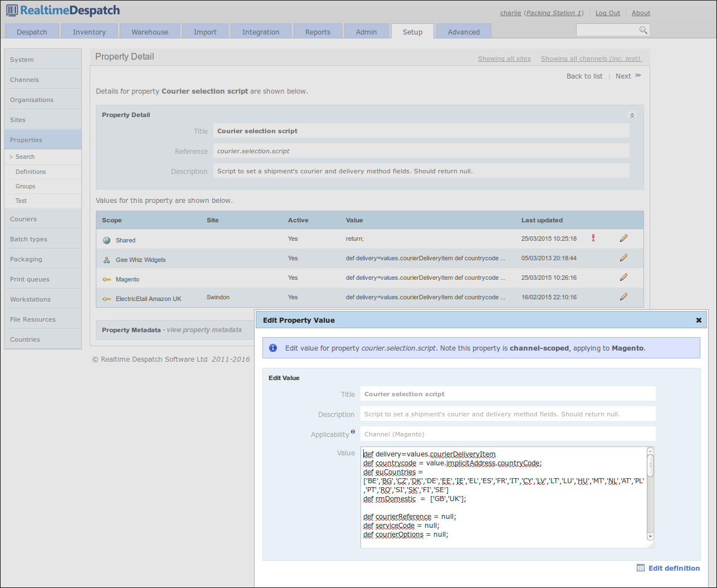This screenshot has height=588, width=717.
Task: Click the Back to list link
Action: click(584, 76)
